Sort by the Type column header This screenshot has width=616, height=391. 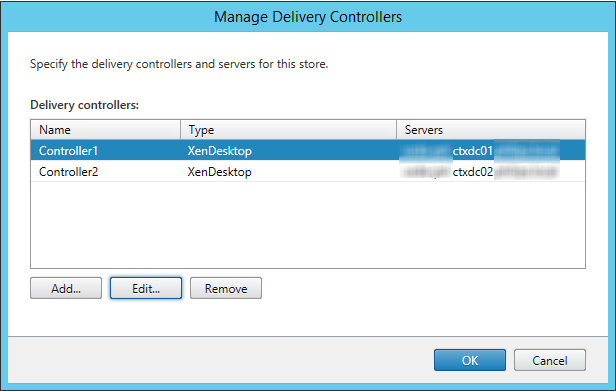point(288,130)
